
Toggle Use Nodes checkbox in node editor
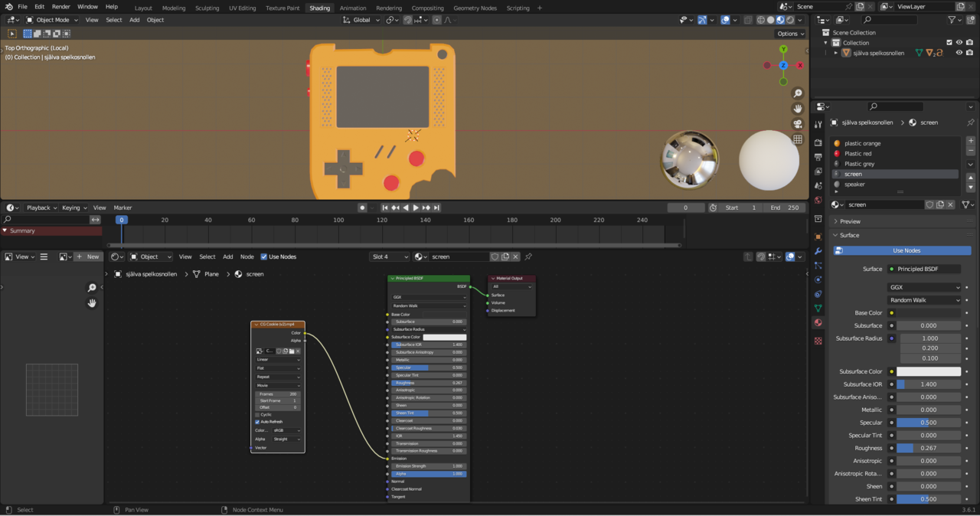264,256
